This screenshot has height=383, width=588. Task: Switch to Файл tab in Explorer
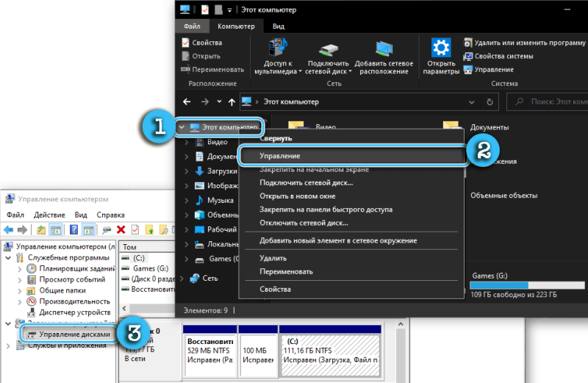(192, 26)
